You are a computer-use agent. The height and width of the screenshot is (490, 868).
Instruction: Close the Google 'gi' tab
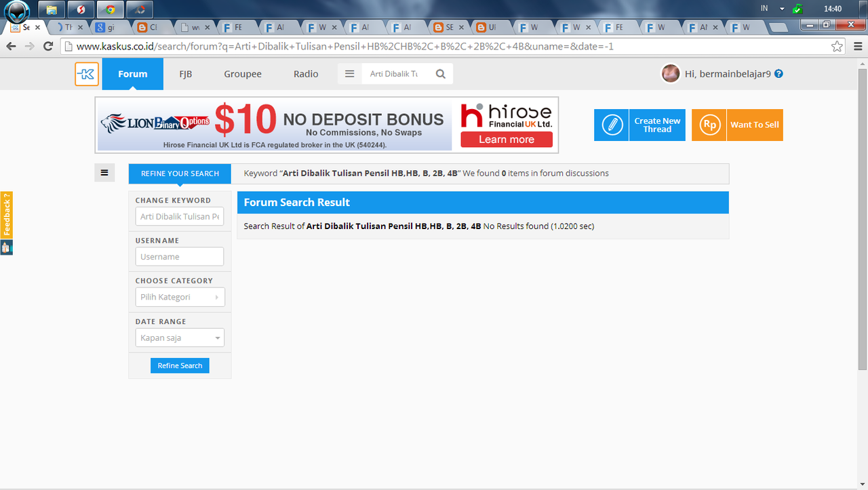pyautogui.click(x=122, y=28)
